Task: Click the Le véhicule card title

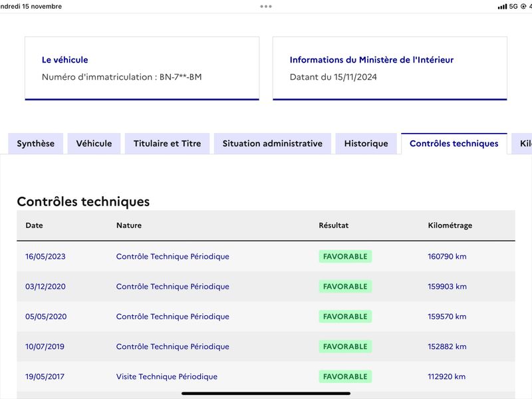Action: click(x=65, y=60)
